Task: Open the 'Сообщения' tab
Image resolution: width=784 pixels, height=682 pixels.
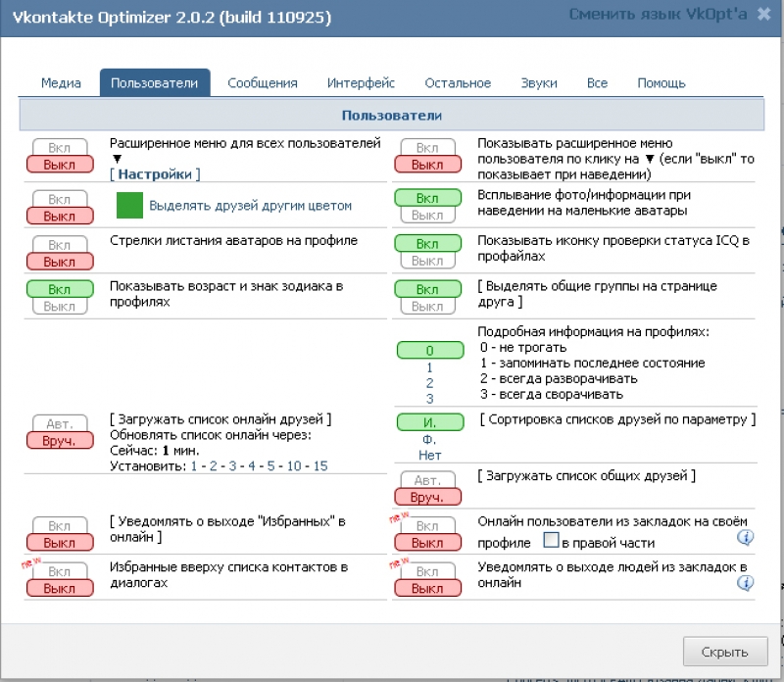Action: pyautogui.click(x=263, y=83)
